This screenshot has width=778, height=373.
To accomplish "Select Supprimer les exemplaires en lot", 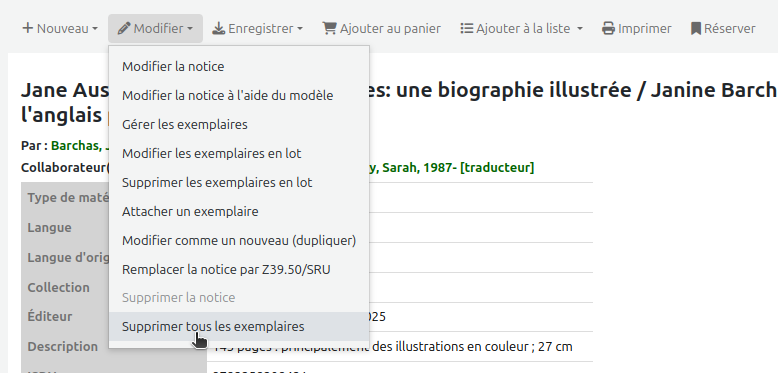I will (x=239, y=182).
